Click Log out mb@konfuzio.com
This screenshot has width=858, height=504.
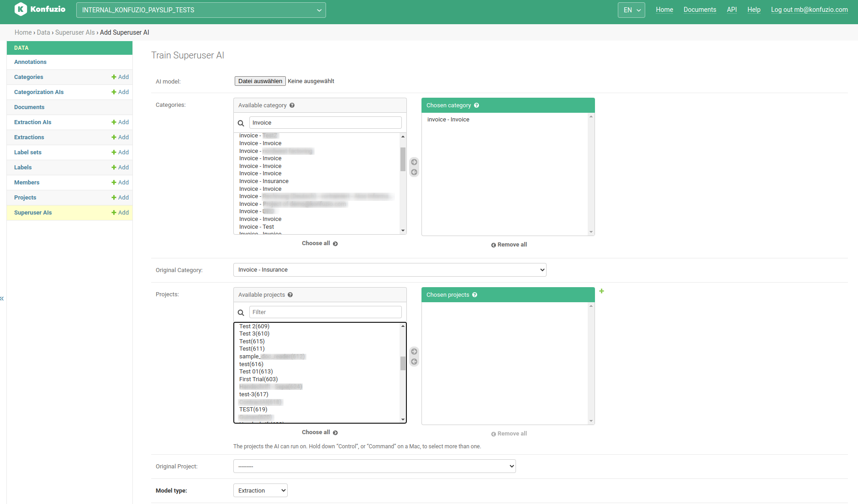(809, 10)
